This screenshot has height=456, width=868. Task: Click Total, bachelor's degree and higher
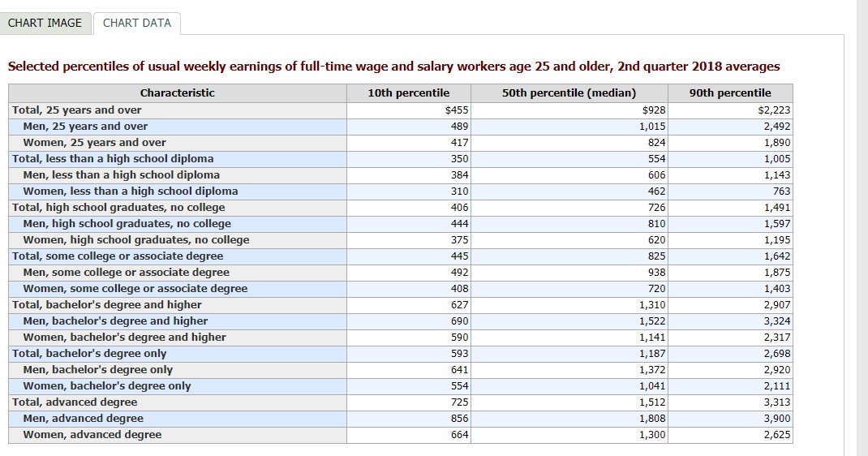pos(107,305)
